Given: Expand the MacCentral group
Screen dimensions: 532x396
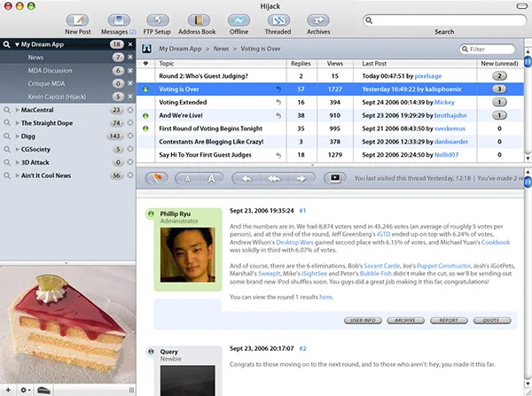Looking at the screenshot, I should [x=17, y=110].
